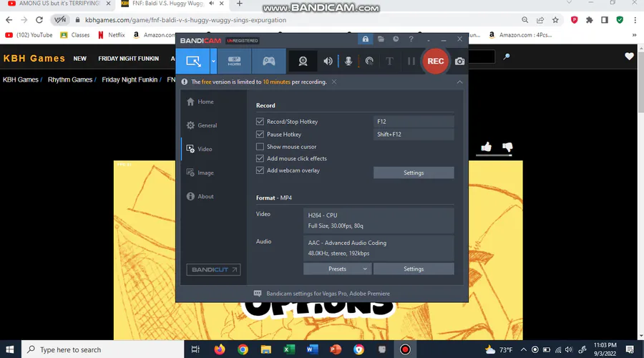The height and width of the screenshot is (358, 644).
Task: Select HDMI device recording mode
Action: pos(234,62)
